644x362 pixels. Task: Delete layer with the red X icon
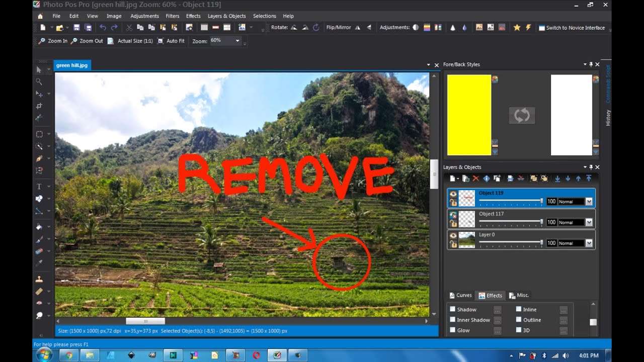(x=476, y=178)
